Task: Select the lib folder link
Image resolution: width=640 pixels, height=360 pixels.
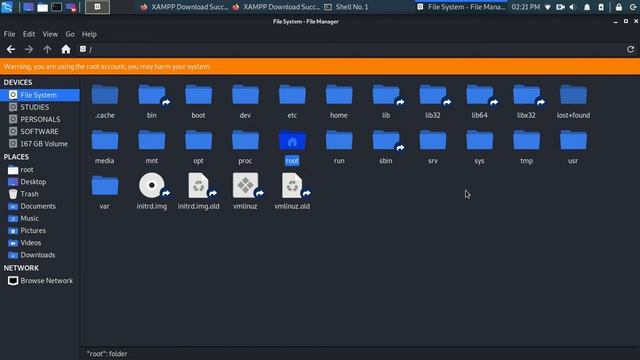Action: (386, 95)
